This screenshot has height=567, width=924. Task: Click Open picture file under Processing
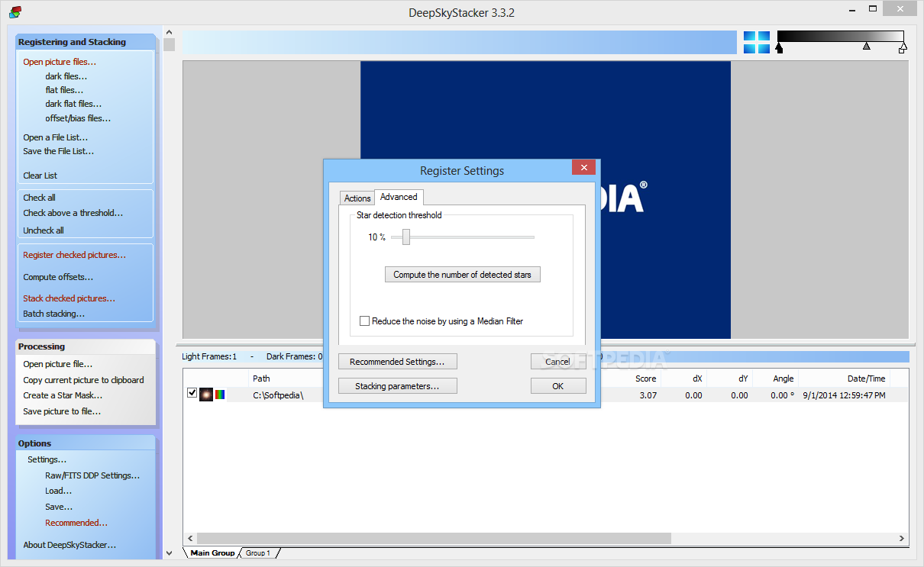coord(58,364)
